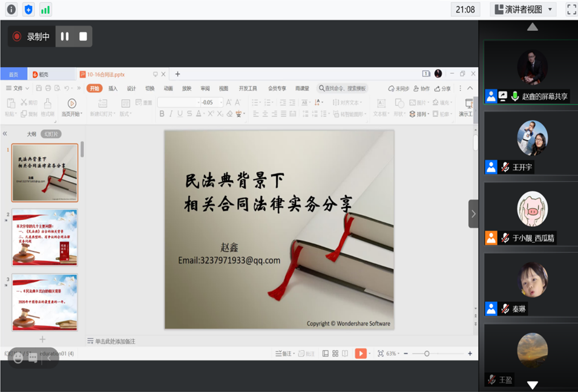Toggle underline text formatting
Viewport: 578px width, 392px height.
point(180,114)
